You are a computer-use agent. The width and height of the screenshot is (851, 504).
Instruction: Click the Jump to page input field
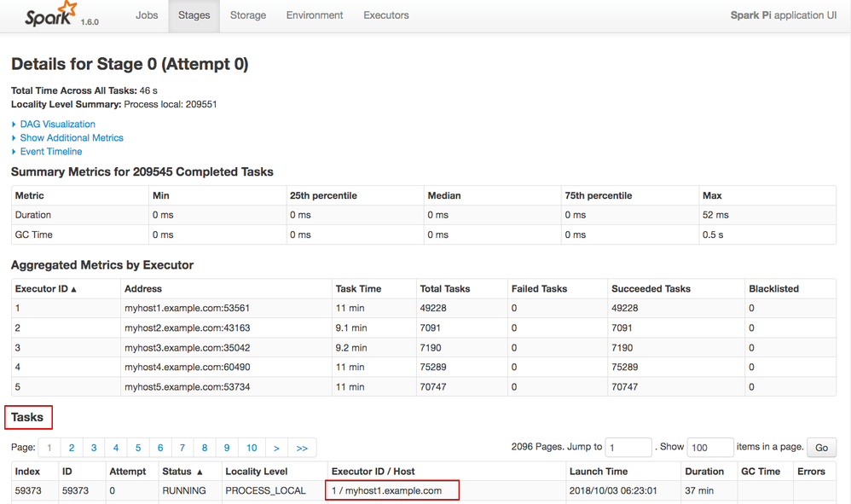tap(629, 448)
